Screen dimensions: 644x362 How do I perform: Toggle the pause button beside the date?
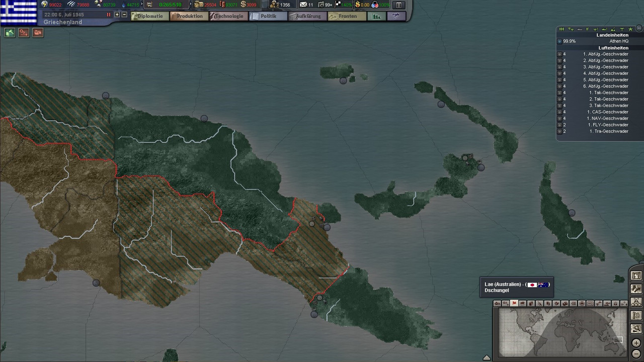coord(108,15)
